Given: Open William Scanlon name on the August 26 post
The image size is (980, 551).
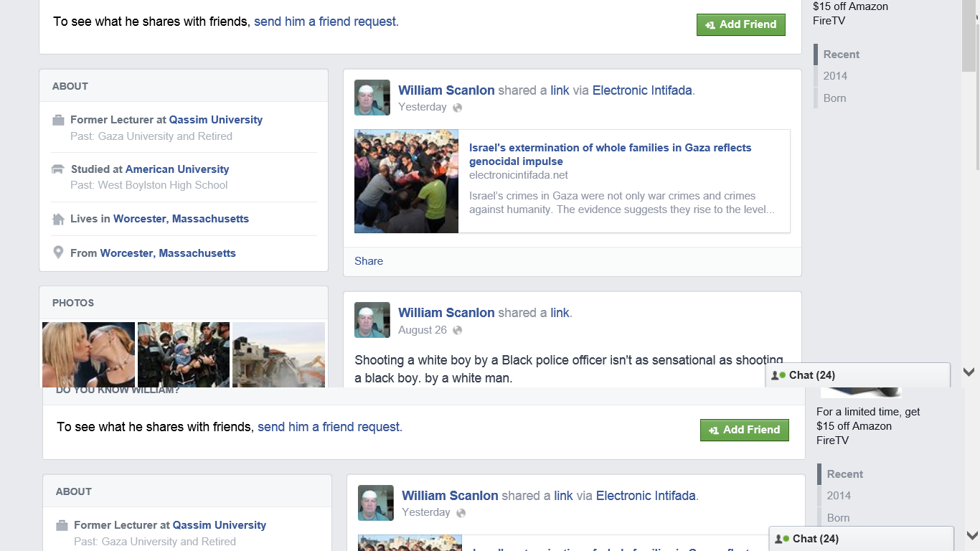Looking at the screenshot, I should coord(446,313).
